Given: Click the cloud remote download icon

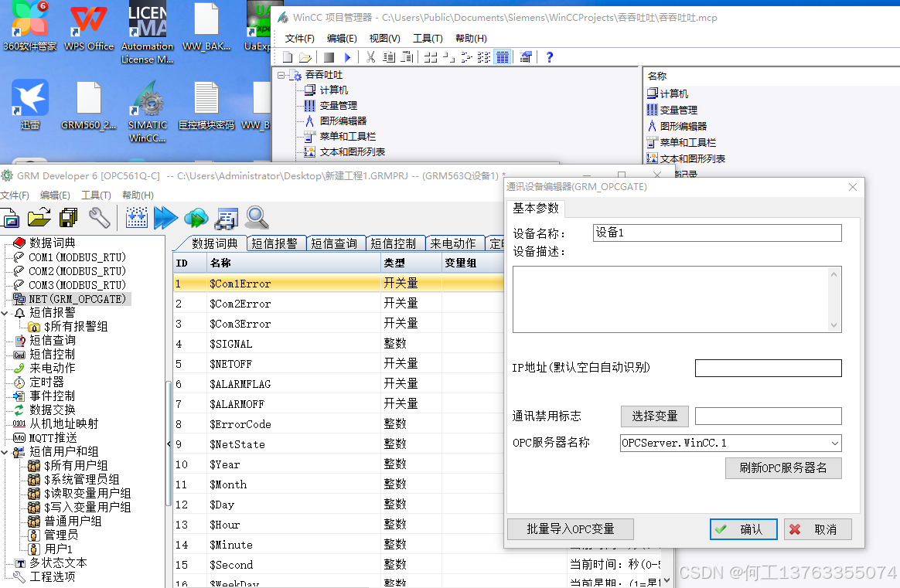Looking at the screenshot, I should click(x=196, y=218).
